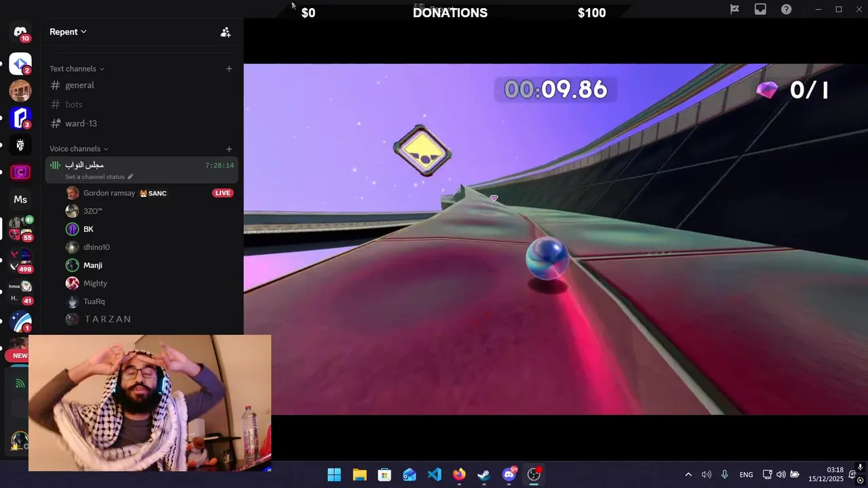Create a new text channel with plus icon
The width and height of the screenshot is (868, 488).
tap(229, 68)
